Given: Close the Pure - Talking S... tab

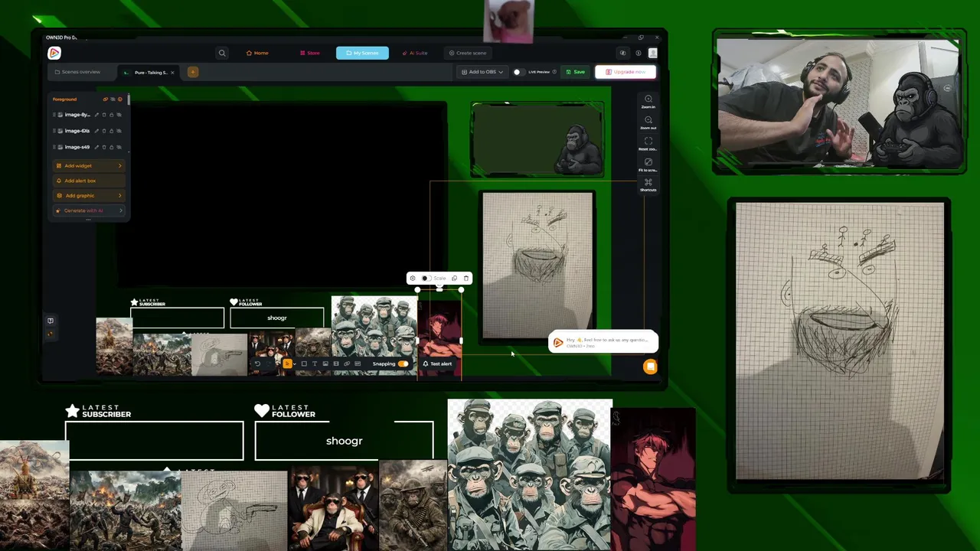Looking at the screenshot, I should [172, 72].
